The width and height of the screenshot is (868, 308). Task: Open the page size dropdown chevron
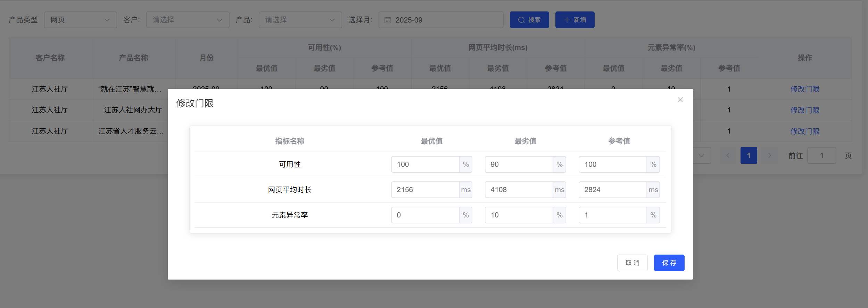pos(701,155)
